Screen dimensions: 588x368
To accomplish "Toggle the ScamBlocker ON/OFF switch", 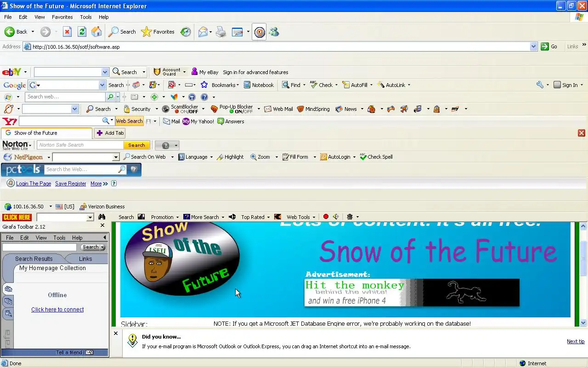I will click(x=187, y=111).
